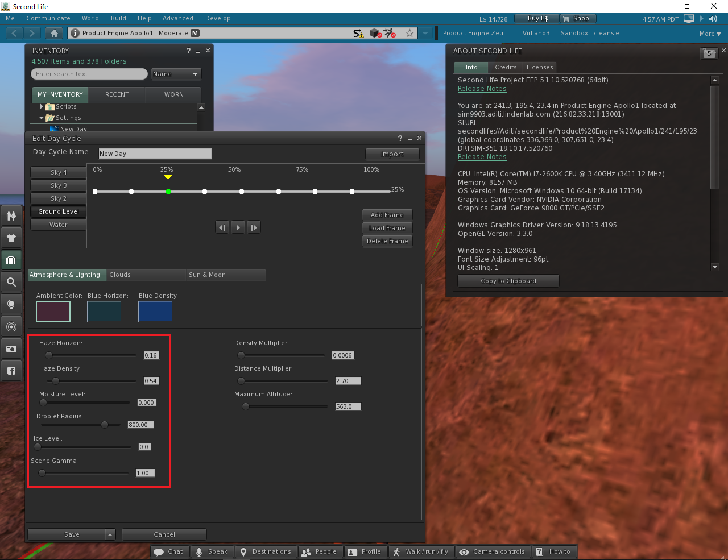The width and height of the screenshot is (728, 560).
Task: Click the Ambient Color swatch
Action: pos(53,312)
